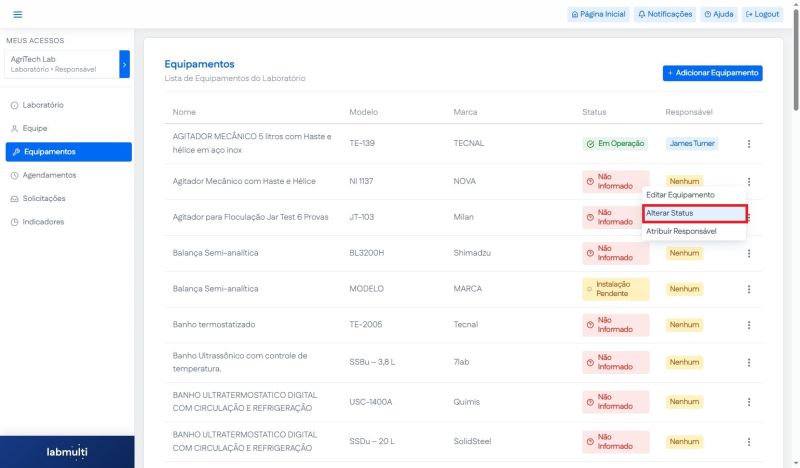Screen dimensions: 800x468
Task: Open Agendamentos in the sidebar
Action: (x=49, y=175)
